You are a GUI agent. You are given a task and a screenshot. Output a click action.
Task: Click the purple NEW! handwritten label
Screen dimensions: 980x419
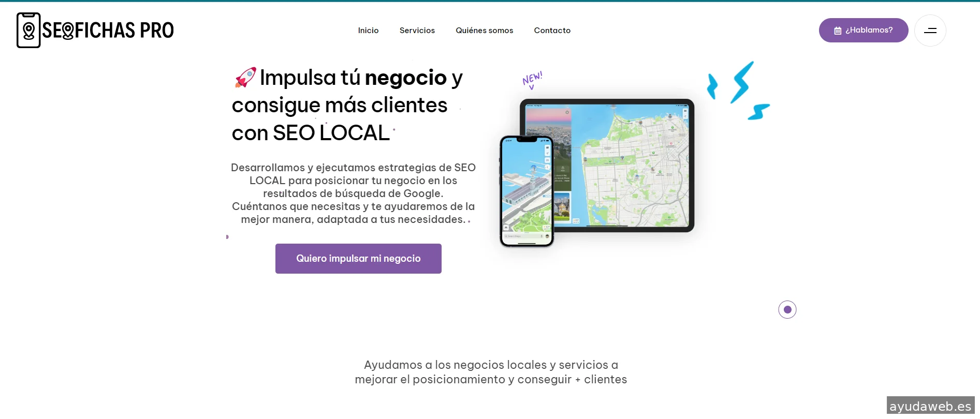532,79
